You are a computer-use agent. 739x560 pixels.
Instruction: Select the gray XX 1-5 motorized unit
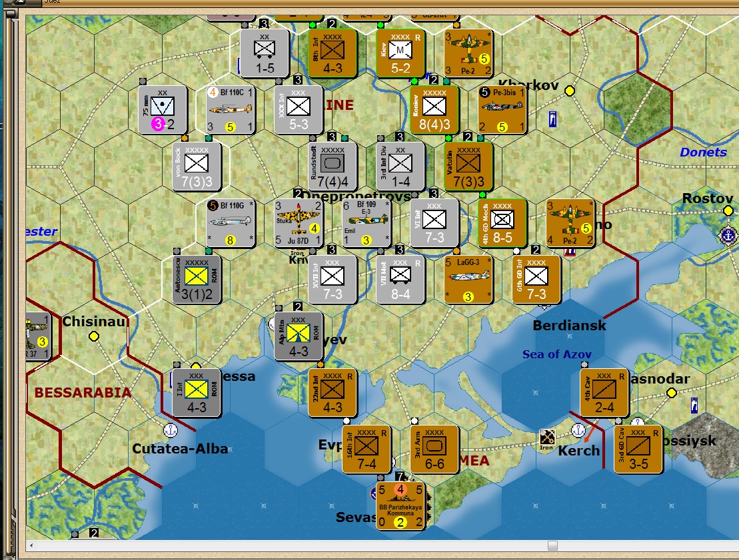click(265, 53)
